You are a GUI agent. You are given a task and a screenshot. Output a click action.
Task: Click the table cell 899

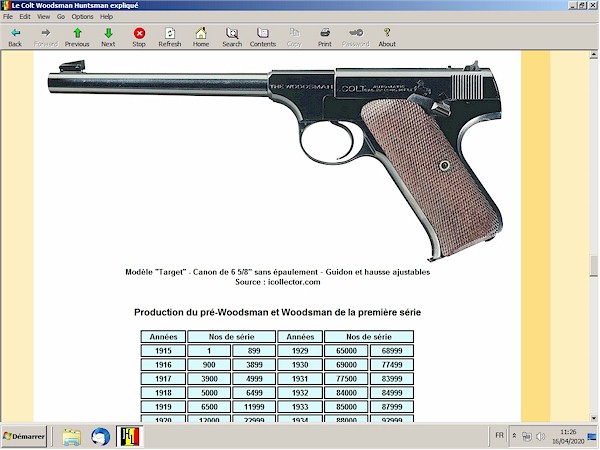coord(254,351)
